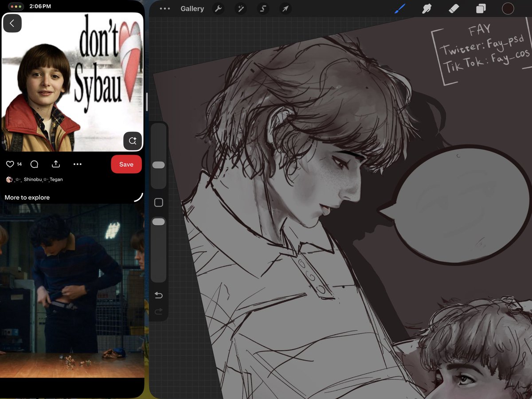
Task: Select the Selection S tool
Action: tap(263, 8)
